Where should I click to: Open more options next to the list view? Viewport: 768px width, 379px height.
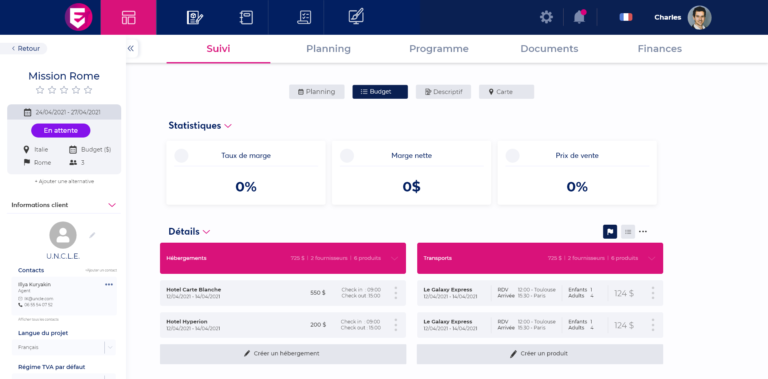(643, 232)
